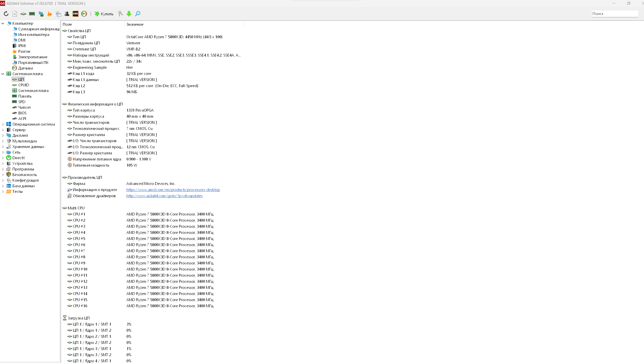
Task: Select Суммарная информация in the tree
Action: click(x=38, y=29)
